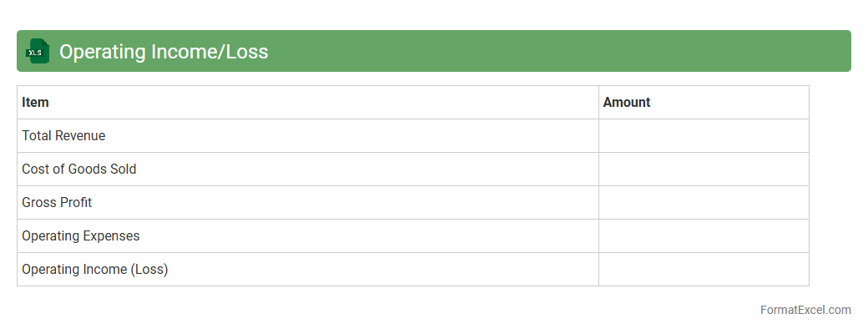Select the Operating Income (Loss) amount cell
This screenshot has width=868, height=334.
[704, 269]
